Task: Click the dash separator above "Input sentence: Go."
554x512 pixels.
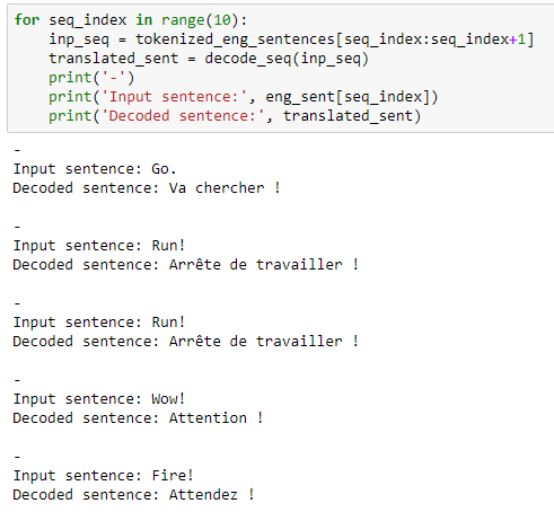Action: (17, 150)
